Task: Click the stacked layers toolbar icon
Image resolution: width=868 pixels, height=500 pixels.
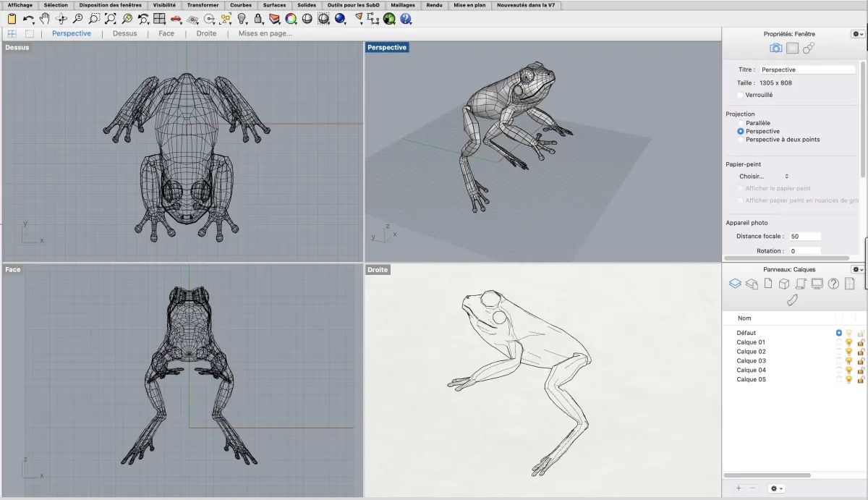Action: tap(274, 18)
